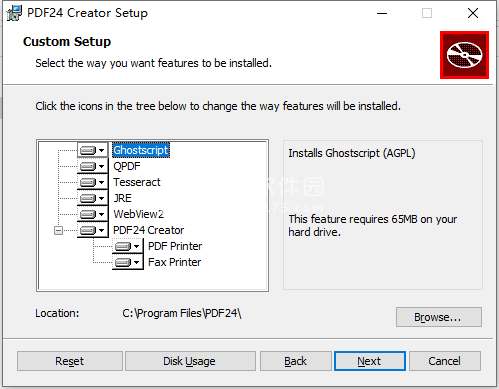Open the Ghostscript install-state dropdown icon

[x=93, y=150]
